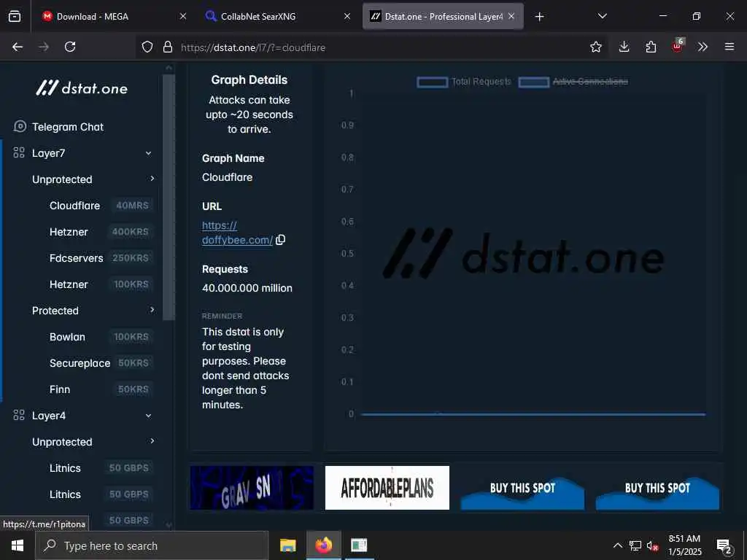The width and height of the screenshot is (747, 560).
Task: Toggle Total Requests legend series
Action: click(x=464, y=82)
